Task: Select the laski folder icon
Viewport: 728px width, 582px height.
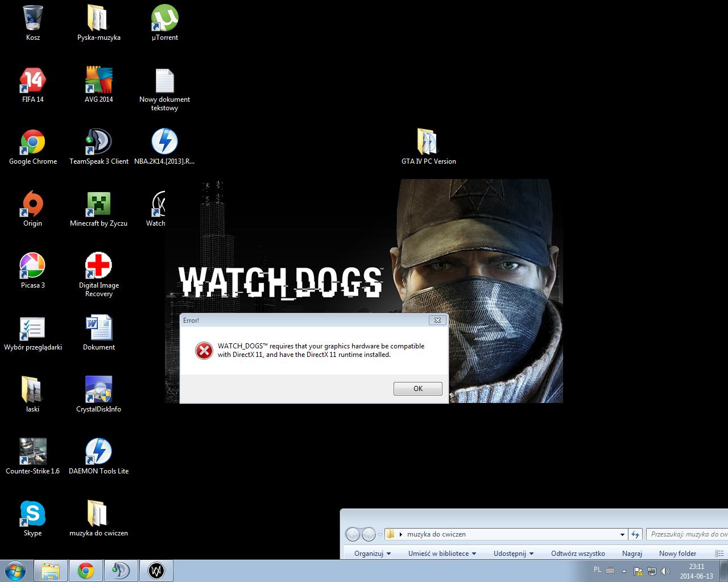Action: [33, 394]
